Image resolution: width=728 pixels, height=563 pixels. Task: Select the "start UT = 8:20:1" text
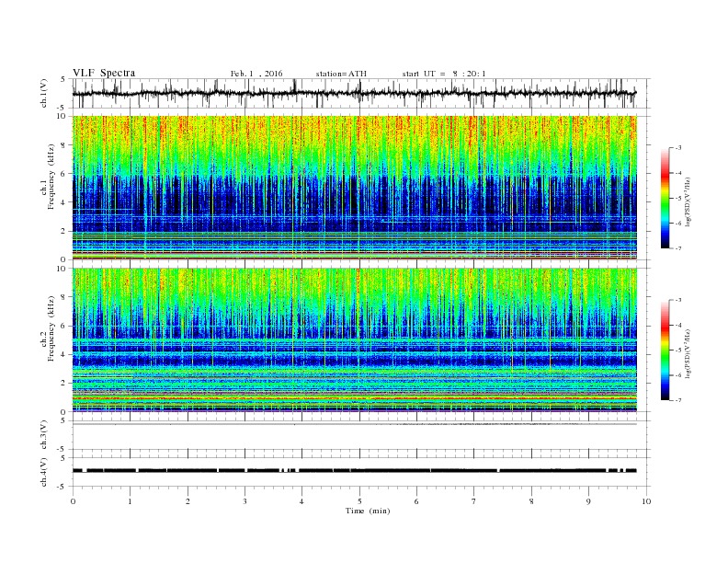[444, 74]
